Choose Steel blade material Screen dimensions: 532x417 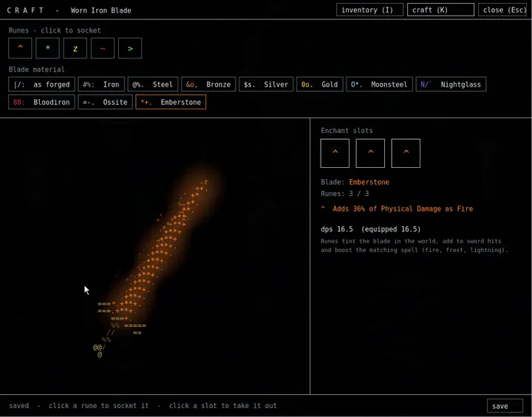[153, 84]
